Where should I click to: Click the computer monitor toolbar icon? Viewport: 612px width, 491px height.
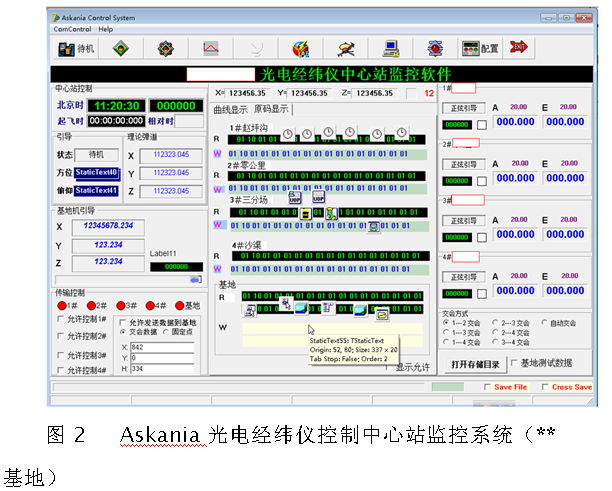tap(391, 47)
